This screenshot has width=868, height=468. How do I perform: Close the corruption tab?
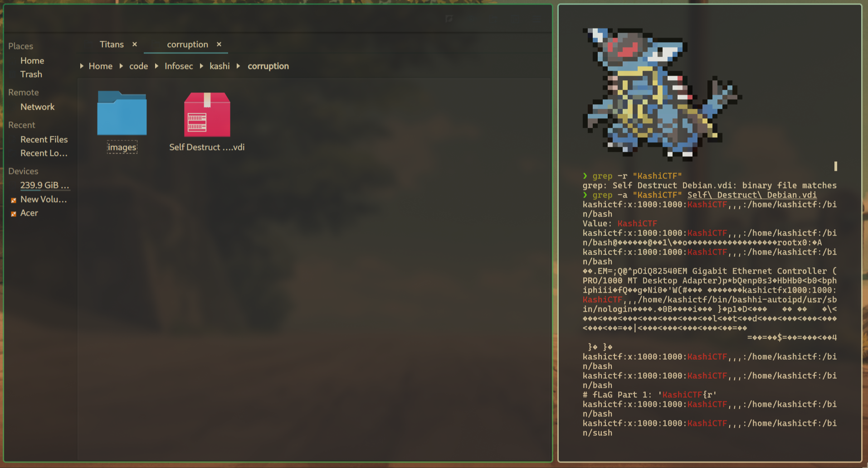tap(219, 44)
